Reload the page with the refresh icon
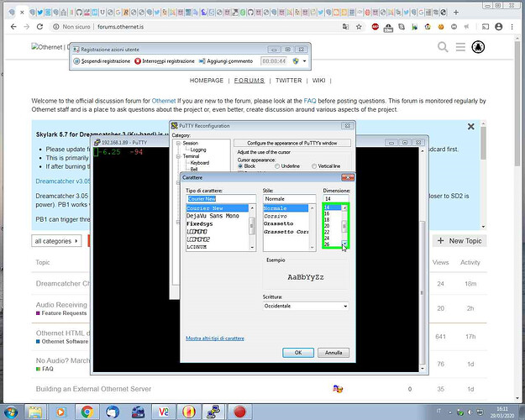Screen dimensions: 525x420 [39, 27]
